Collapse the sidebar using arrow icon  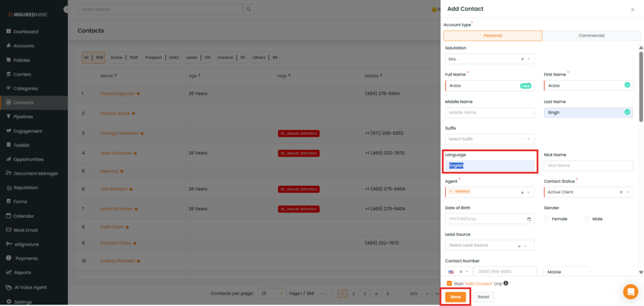(x=67, y=9)
